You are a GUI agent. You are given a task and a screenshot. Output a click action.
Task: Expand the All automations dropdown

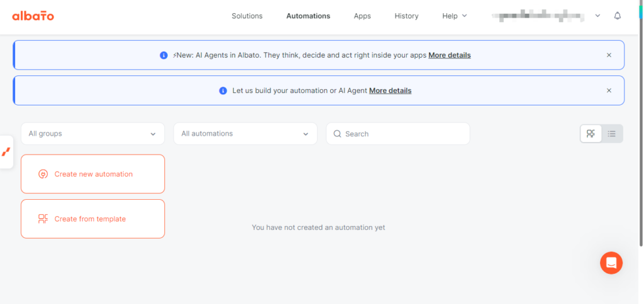click(246, 134)
